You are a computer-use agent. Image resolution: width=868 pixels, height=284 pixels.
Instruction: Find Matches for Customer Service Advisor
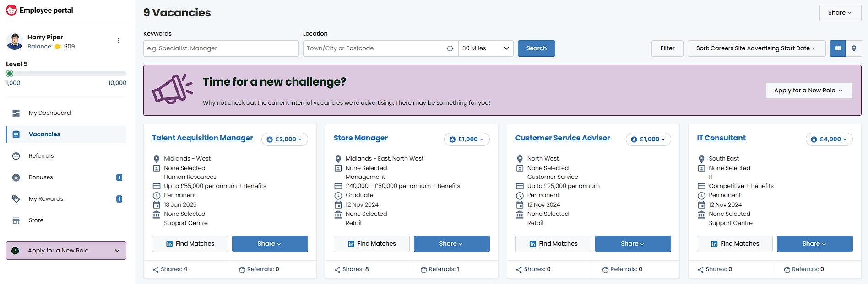(553, 244)
